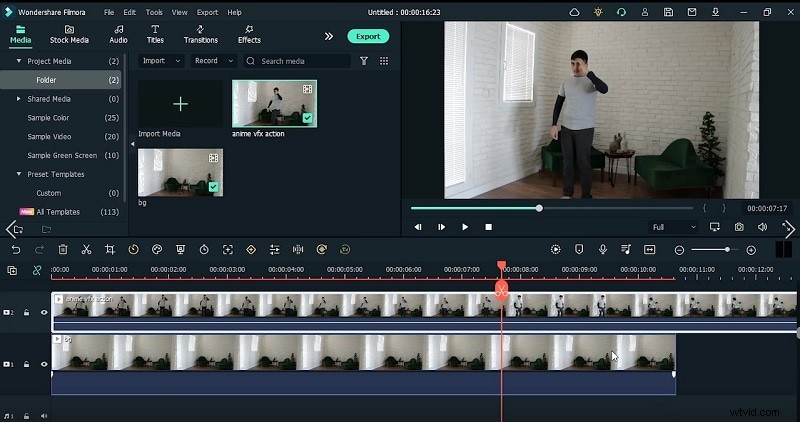Image resolution: width=800 pixels, height=422 pixels.
Task: Open the Tools menu
Action: coord(154,12)
